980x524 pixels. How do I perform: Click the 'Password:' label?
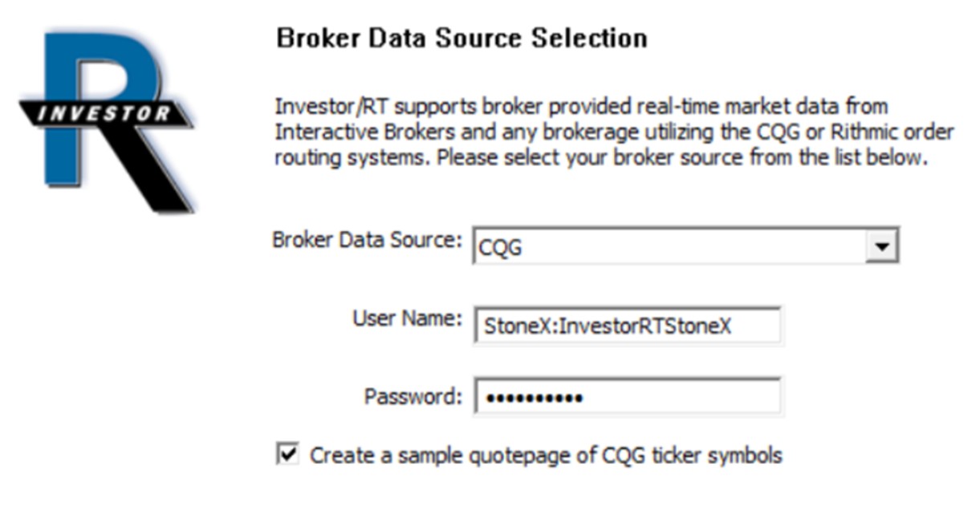tap(413, 396)
